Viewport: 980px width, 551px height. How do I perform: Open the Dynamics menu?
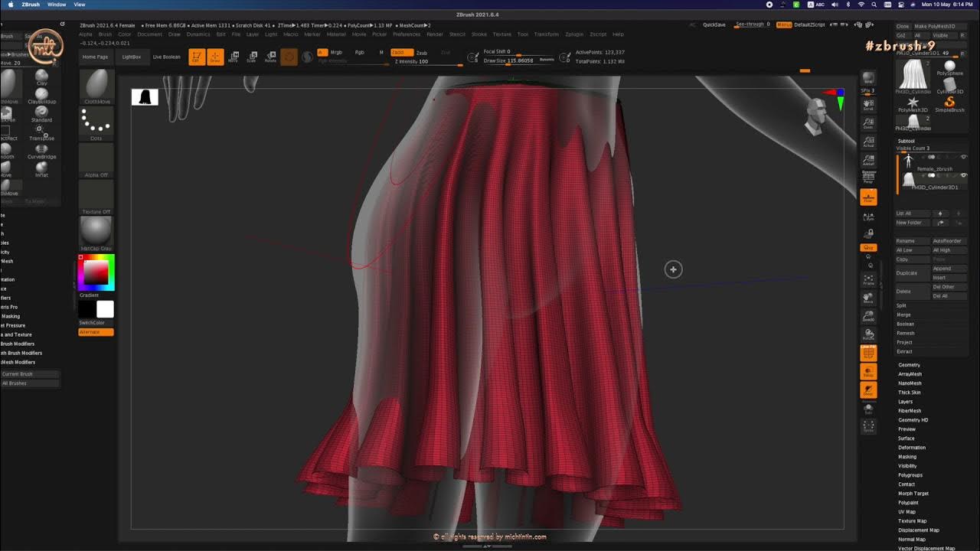pos(198,34)
